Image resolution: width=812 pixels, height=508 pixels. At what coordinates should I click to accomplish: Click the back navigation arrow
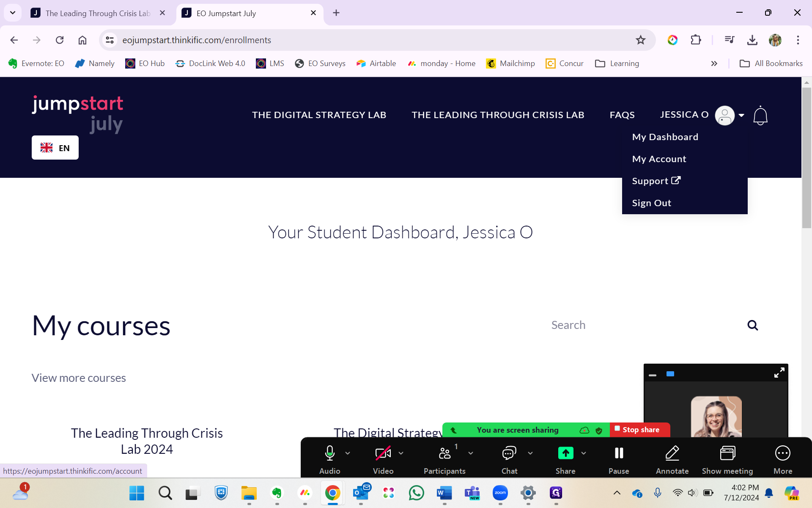[x=14, y=40]
